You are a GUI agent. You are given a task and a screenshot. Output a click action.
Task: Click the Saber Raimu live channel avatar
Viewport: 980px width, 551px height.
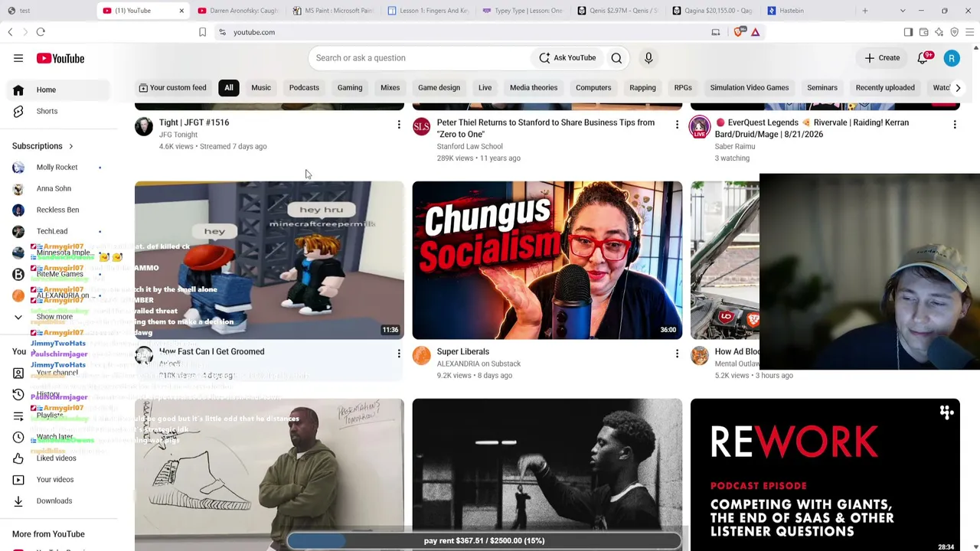[x=700, y=127]
